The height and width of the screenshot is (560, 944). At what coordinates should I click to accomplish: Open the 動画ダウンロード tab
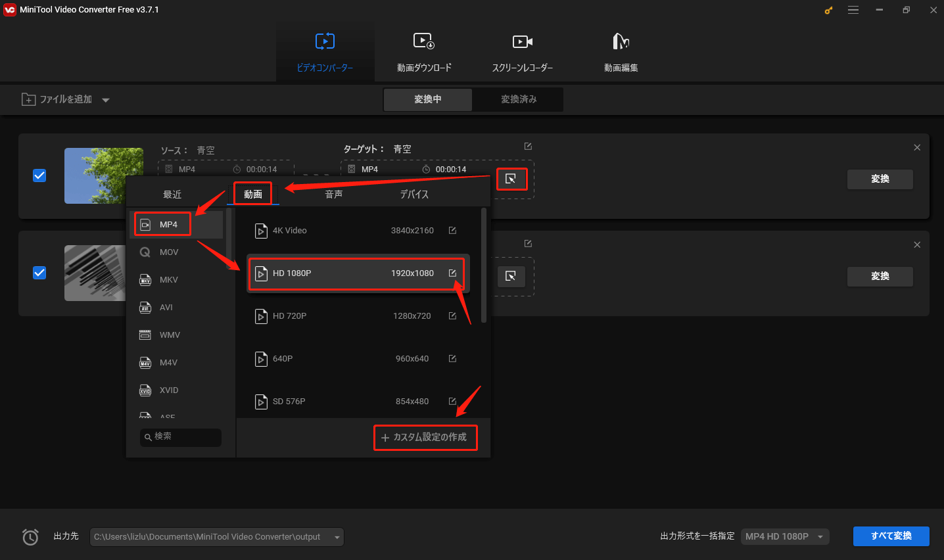point(424,52)
